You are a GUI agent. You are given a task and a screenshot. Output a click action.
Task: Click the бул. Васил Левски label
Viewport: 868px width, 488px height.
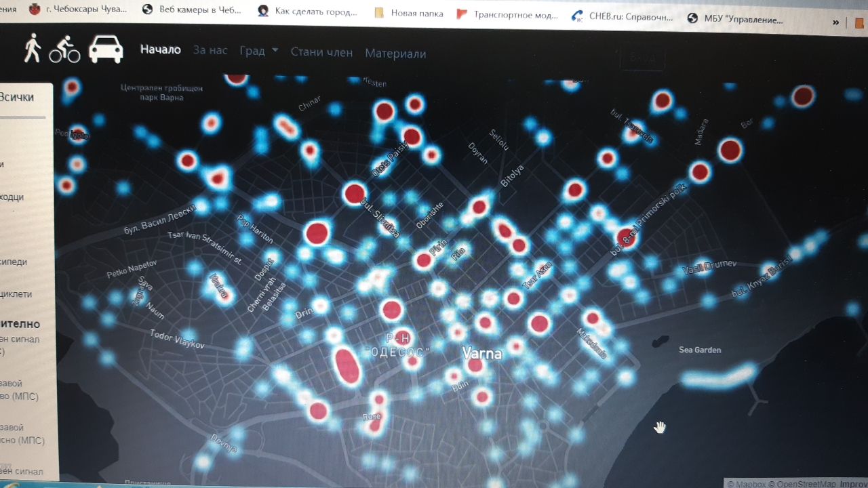click(x=161, y=220)
